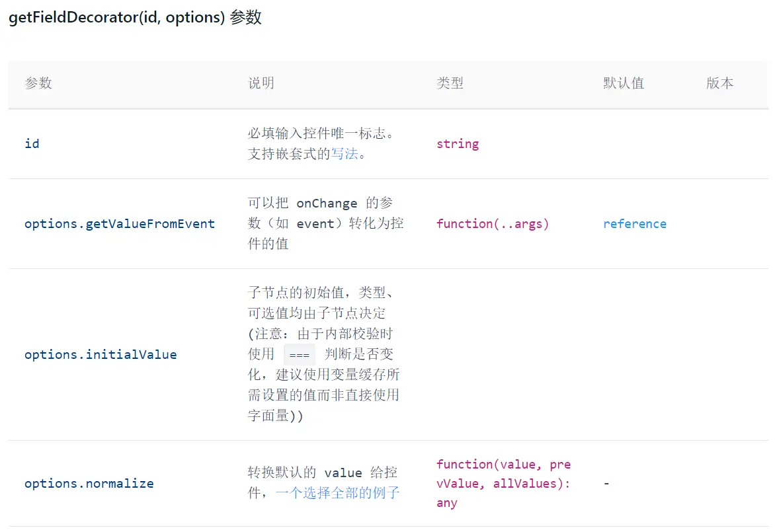Select the id parameter name

click(31, 143)
